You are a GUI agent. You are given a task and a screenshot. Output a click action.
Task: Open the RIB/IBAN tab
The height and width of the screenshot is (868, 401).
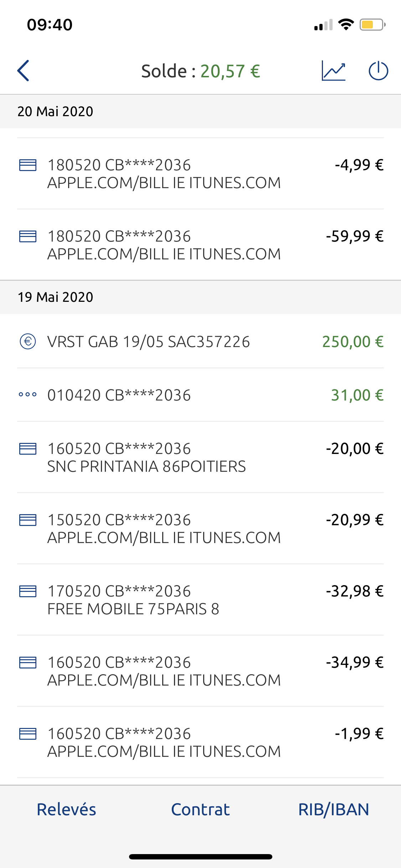point(334,810)
